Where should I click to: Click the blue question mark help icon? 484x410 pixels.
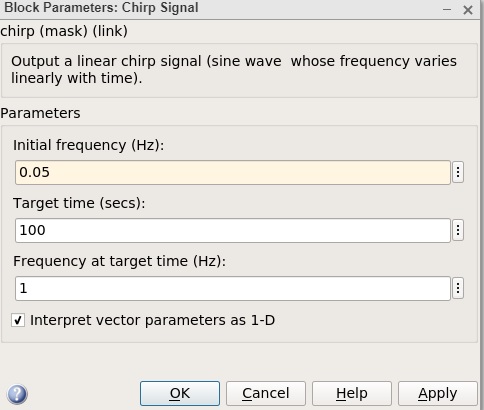pos(17,394)
